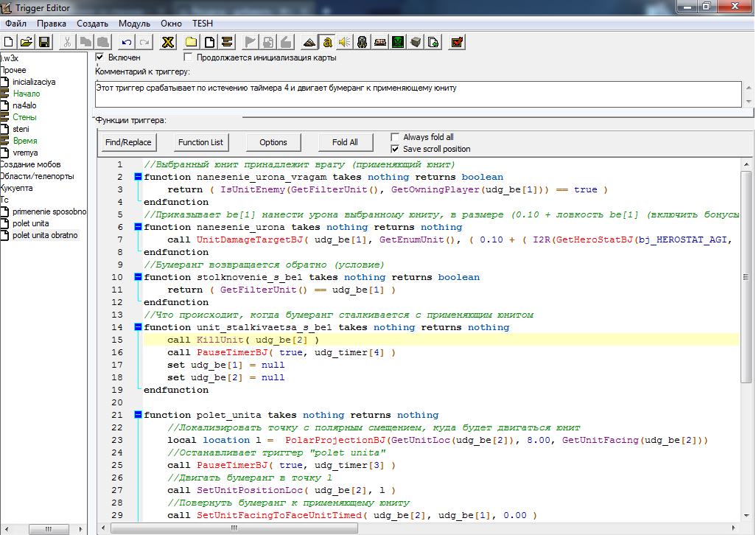Open the Terrain Editor mountain icon
756x535 pixels.
click(x=309, y=42)
